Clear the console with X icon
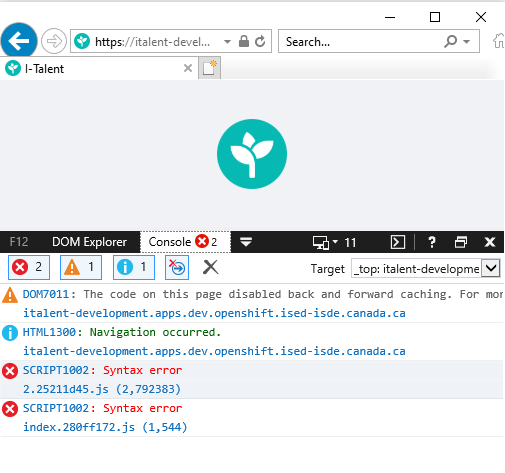Viewport: 505px width, 473px height. pos(210,267)
